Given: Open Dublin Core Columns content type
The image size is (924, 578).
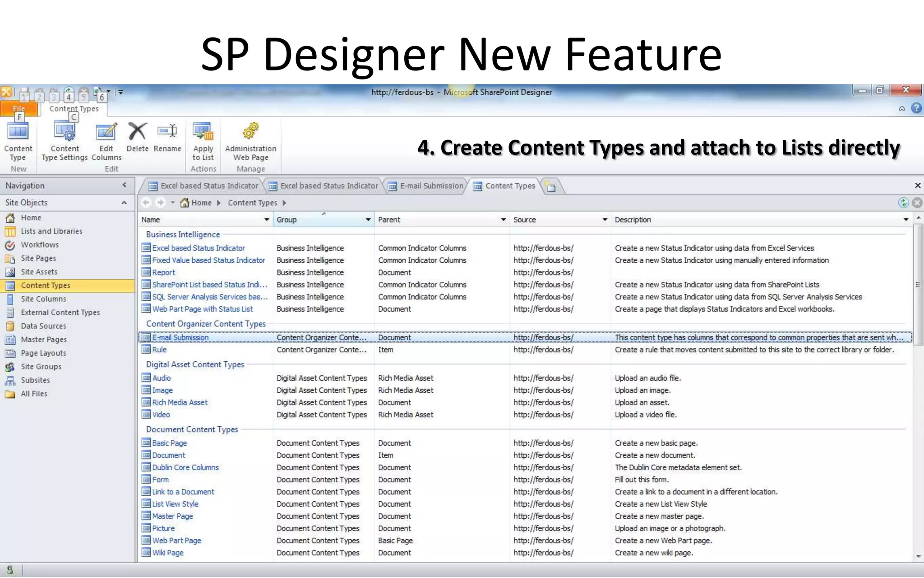Looking at the screenshot, I should [x=185, y=467].
